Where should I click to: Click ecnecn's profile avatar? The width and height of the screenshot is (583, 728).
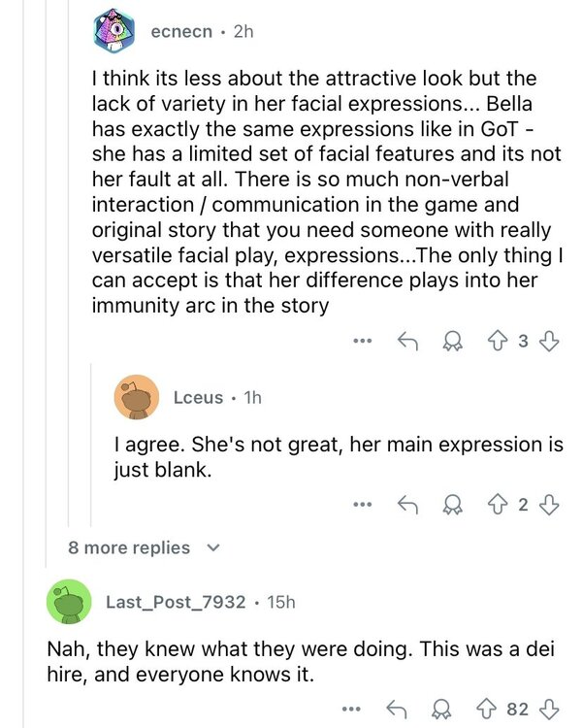click(115, 32)
